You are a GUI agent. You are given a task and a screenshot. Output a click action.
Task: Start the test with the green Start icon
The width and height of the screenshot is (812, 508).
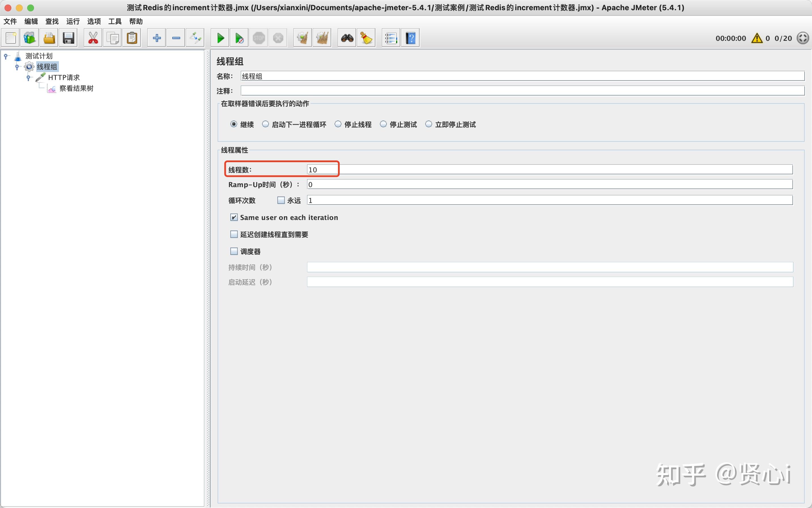point(220,38)
